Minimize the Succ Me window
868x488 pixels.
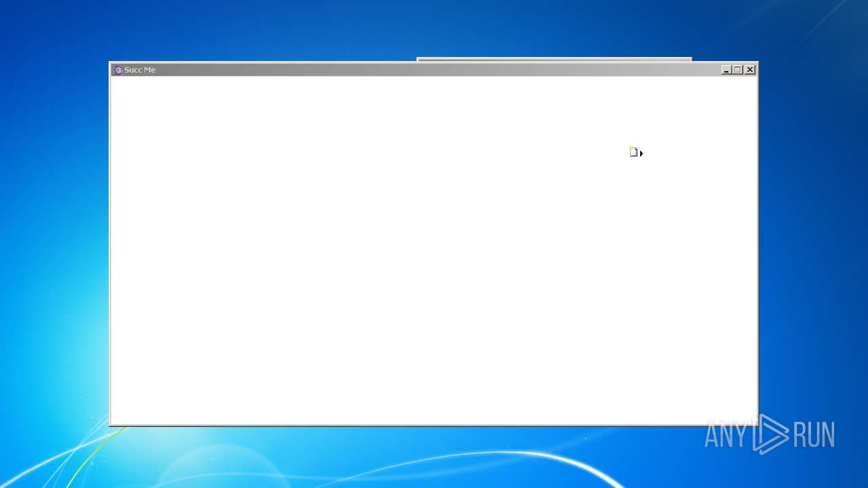tap(726, 70)
